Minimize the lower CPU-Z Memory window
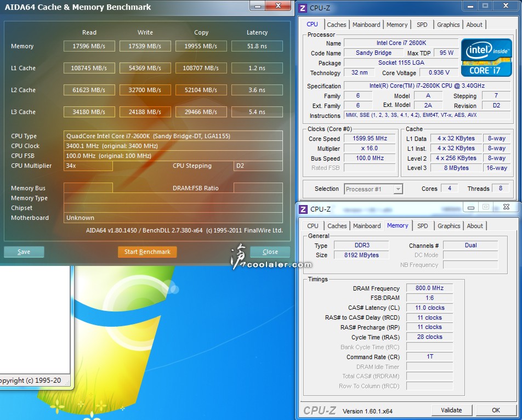This screenshot has height=420, width=522. 470,207
